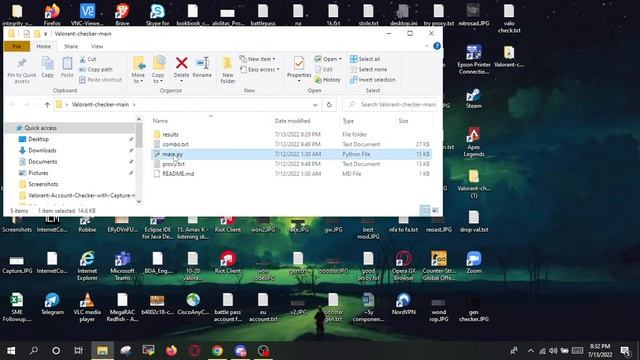
Task: Open the Home ribbon tab
Action: pyautogui.click(x=44, y=47)
